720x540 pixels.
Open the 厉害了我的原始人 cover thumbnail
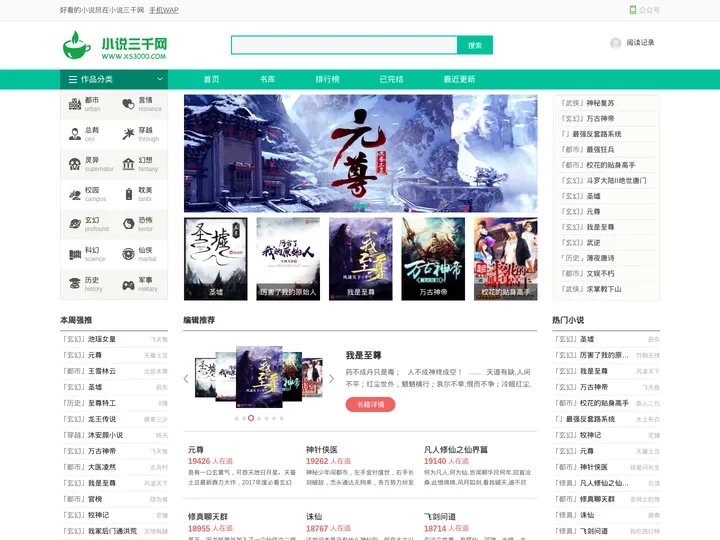pyautogui.click(x=288, y=259)
